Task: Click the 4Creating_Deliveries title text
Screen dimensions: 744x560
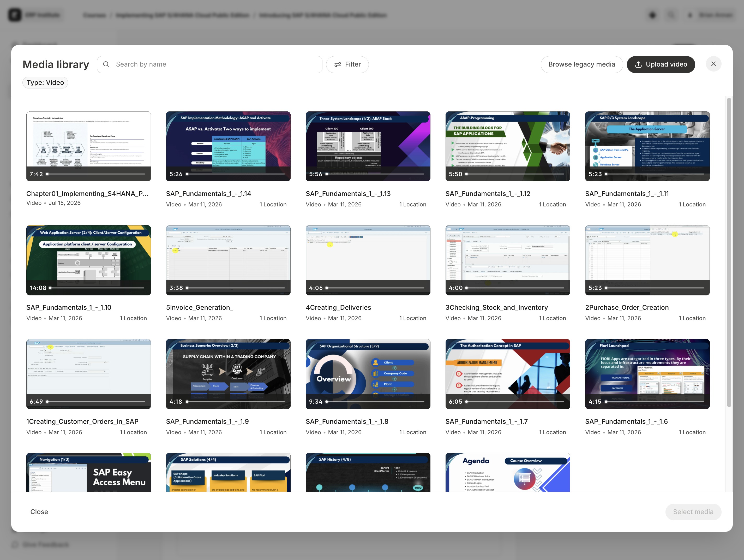Action: pos(338,307)
